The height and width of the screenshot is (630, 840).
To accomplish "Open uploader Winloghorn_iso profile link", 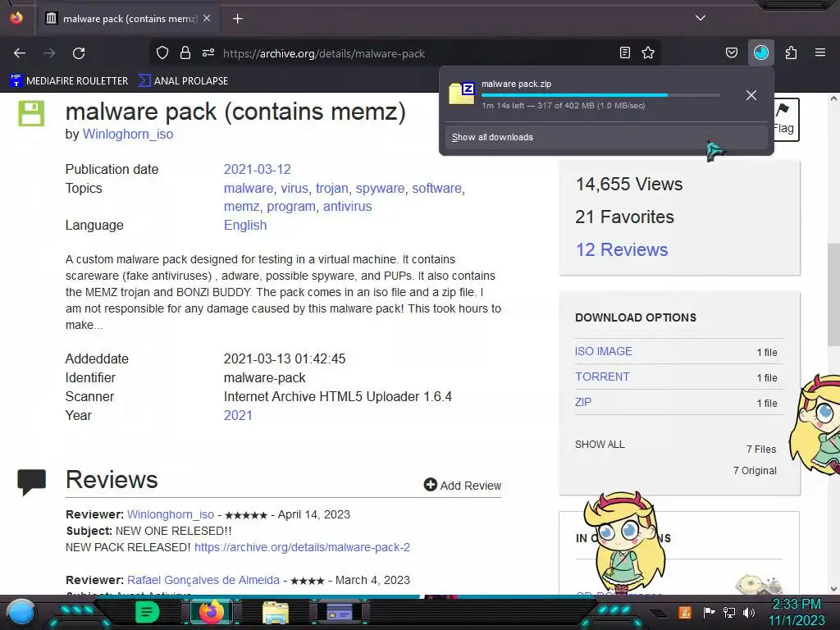I will click(x=127, y=135).
